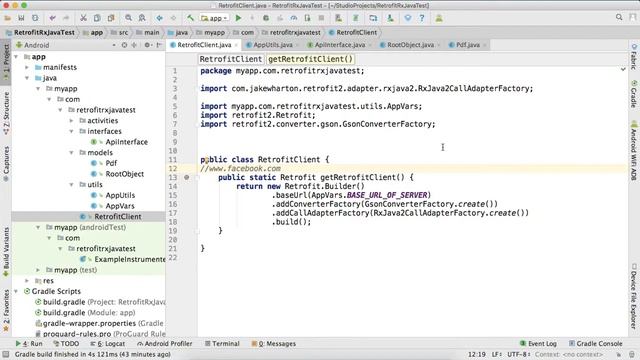The image size is (640, 360).
Task: Click the src breadcrumb in navigation bar
Action: 123,32
